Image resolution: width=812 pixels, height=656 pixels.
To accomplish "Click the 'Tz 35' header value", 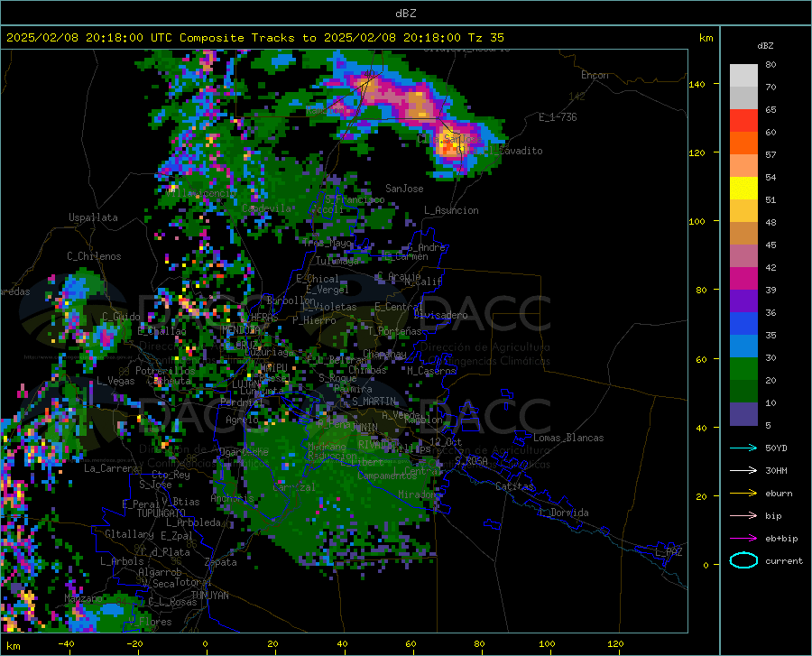I will (485, 38).
